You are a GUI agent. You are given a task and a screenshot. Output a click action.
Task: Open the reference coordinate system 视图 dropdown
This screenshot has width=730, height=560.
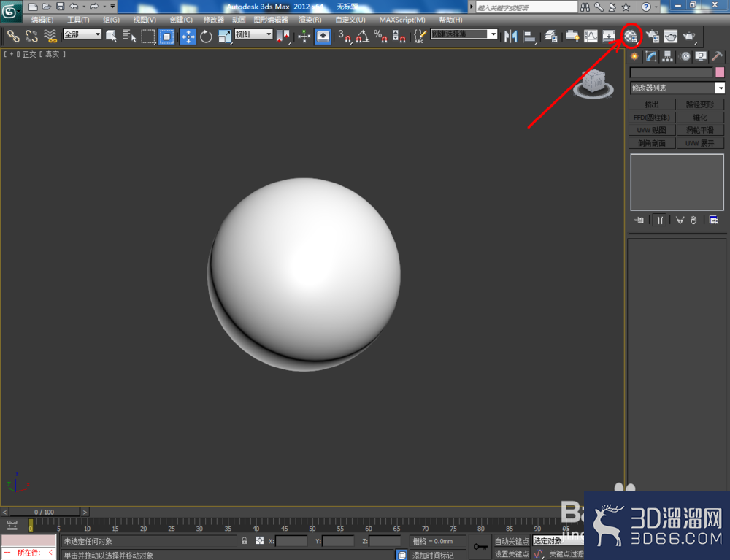[253, 34]
